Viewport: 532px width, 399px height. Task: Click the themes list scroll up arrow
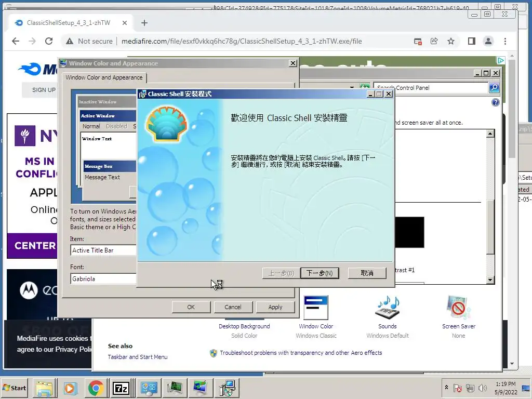[490, 134]
